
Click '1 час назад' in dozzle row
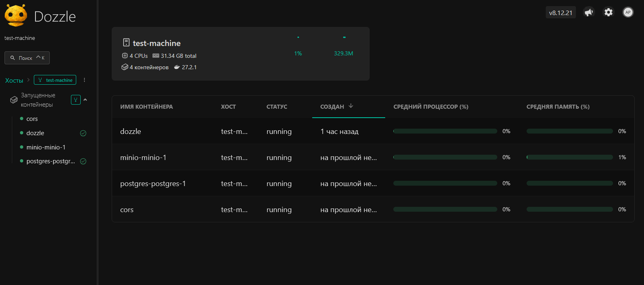point(340,132)
